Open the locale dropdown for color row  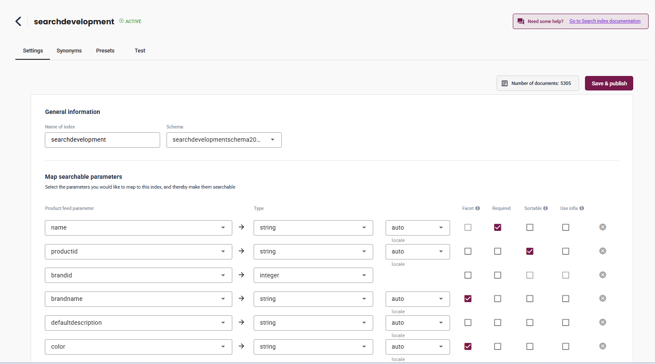pos(417,347)
